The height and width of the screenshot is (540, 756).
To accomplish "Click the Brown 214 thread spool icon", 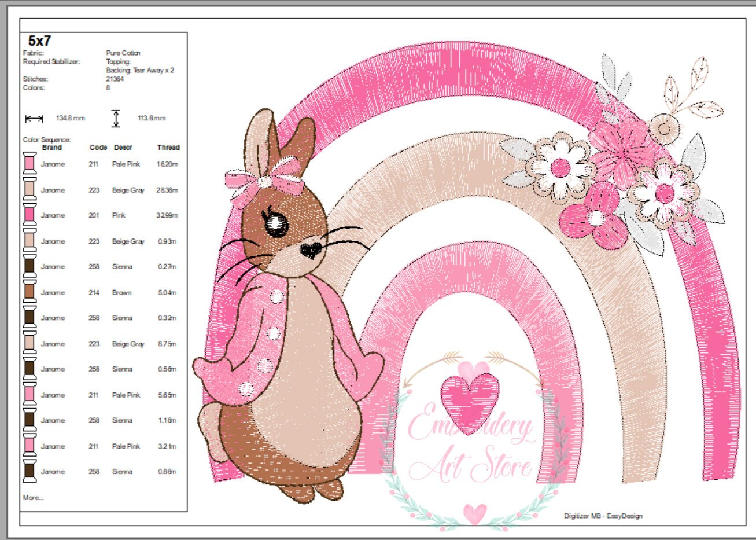I will (29, 292).
